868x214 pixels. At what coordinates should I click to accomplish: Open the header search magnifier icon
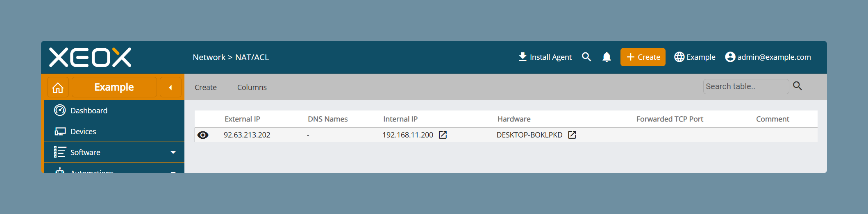pyautogui.click(x=586, y=57)
